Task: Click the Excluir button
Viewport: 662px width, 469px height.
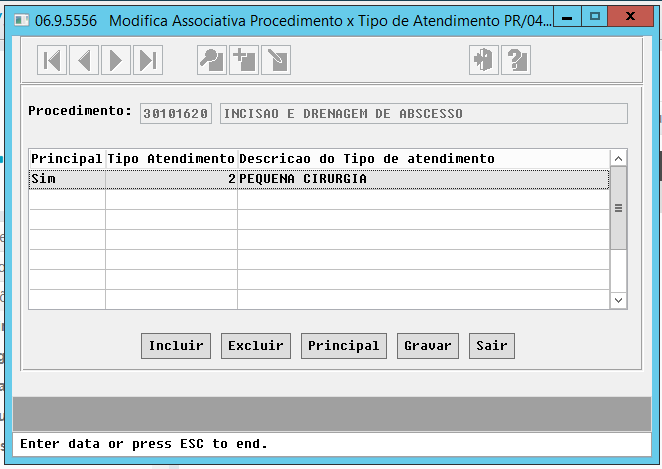Action: coord(256,346)
